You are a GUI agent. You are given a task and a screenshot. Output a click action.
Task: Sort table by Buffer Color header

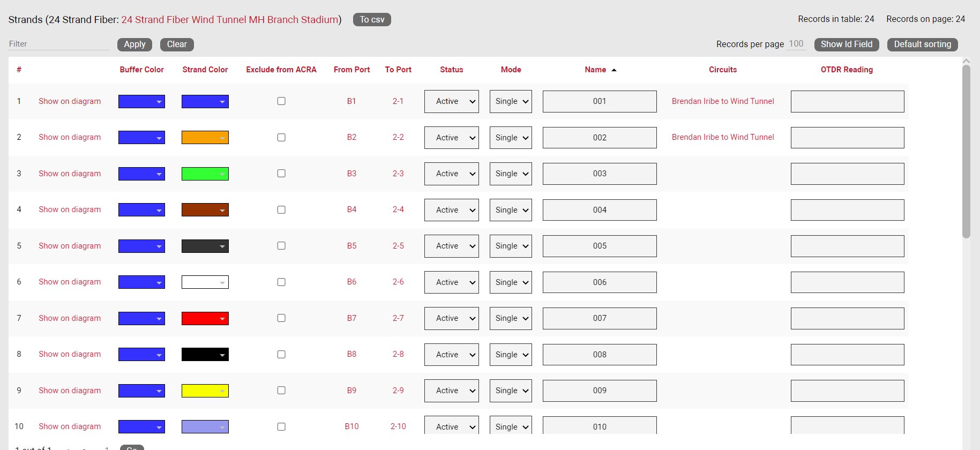pyautogui.click(x=141, y=70)
